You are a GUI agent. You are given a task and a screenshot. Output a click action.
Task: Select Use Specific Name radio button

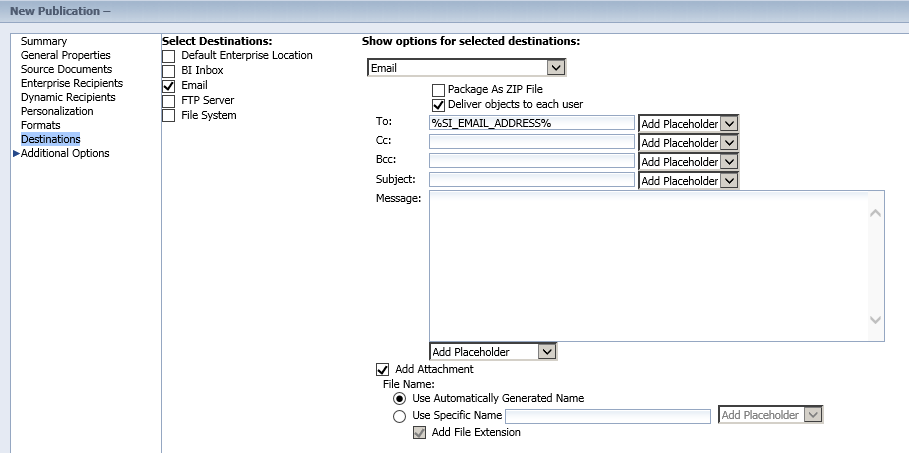pos(400,416)
